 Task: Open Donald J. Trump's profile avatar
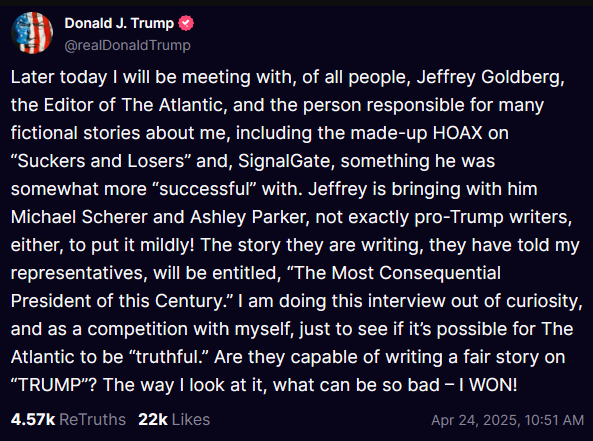pos(32,33)
